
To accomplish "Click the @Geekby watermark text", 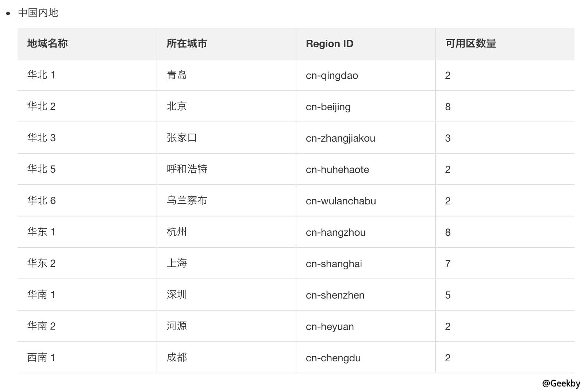I will (x=561, y=383).
